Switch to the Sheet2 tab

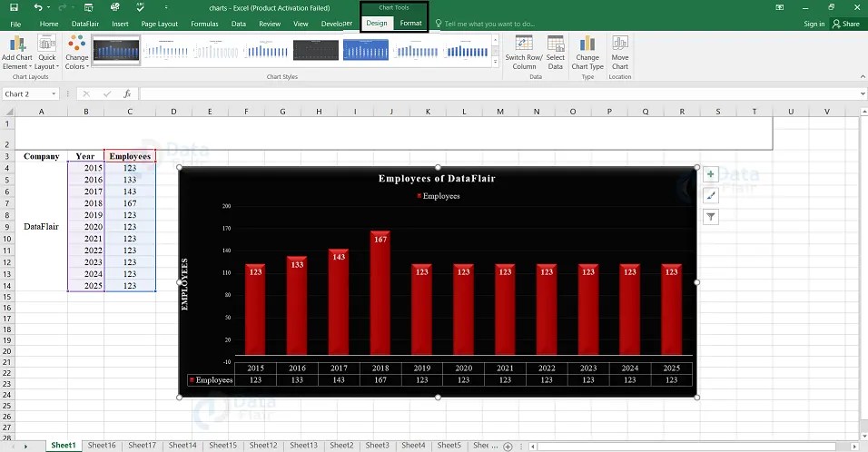pyautogui.click(x=341, y=446)
